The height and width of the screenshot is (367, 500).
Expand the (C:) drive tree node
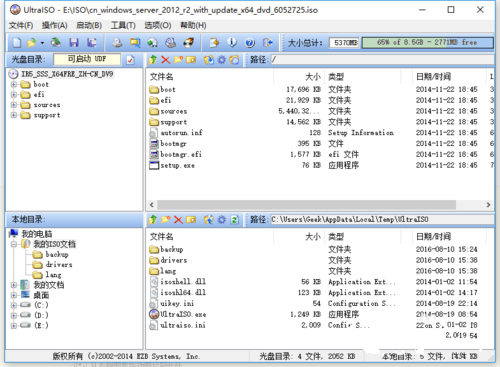click(x=14, y=305)
